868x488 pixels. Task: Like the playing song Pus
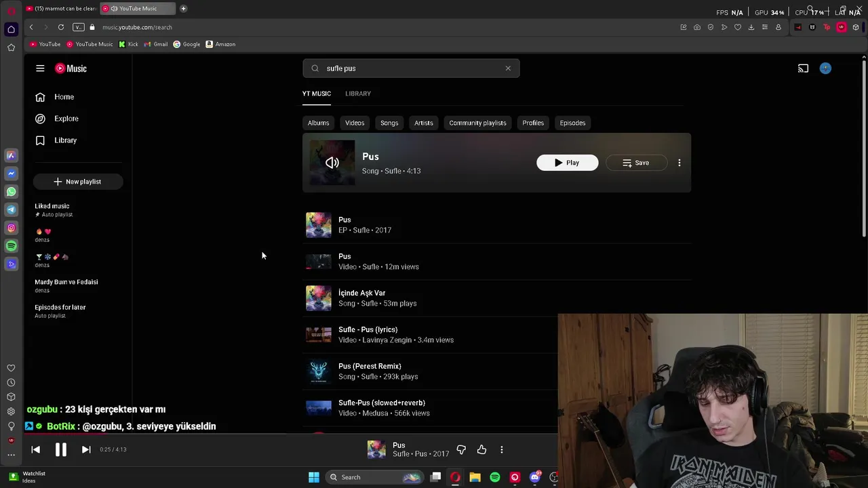[481, 449]
